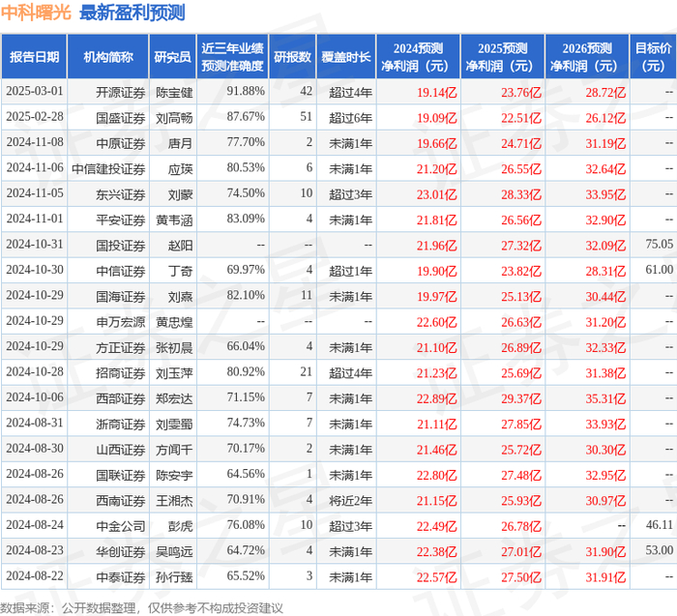Click the 2026预测净利润 column header
Screen dimensions: 677x616
tap(587, 57)
